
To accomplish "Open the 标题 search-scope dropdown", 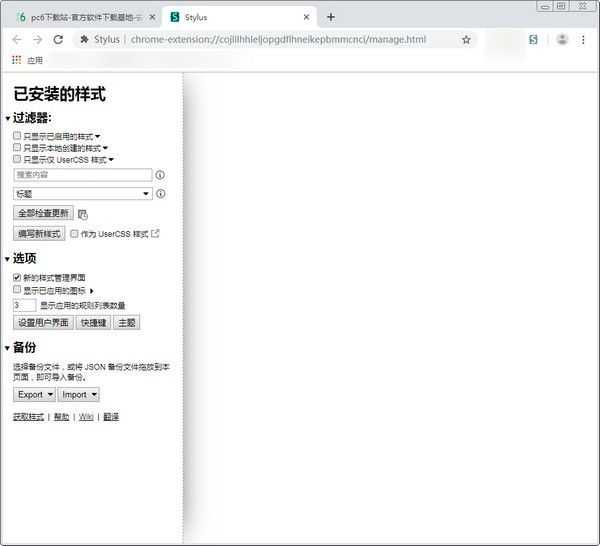I will point(83,194).
